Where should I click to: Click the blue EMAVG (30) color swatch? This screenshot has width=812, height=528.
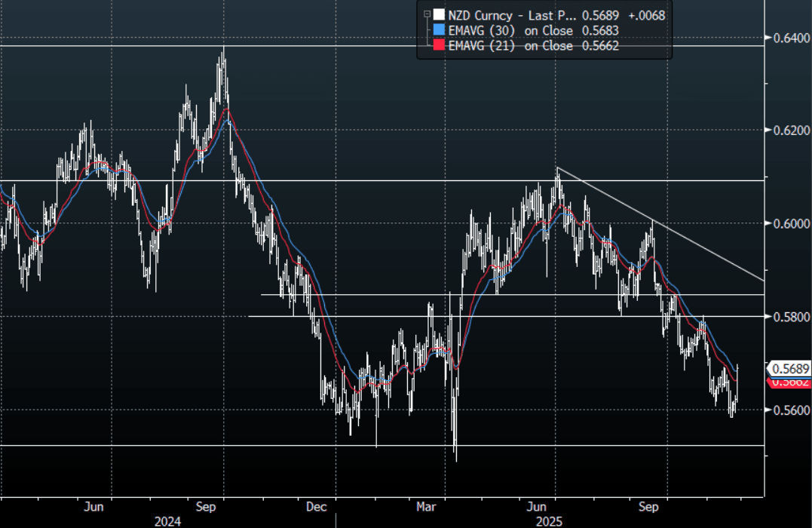click(439, 30)
